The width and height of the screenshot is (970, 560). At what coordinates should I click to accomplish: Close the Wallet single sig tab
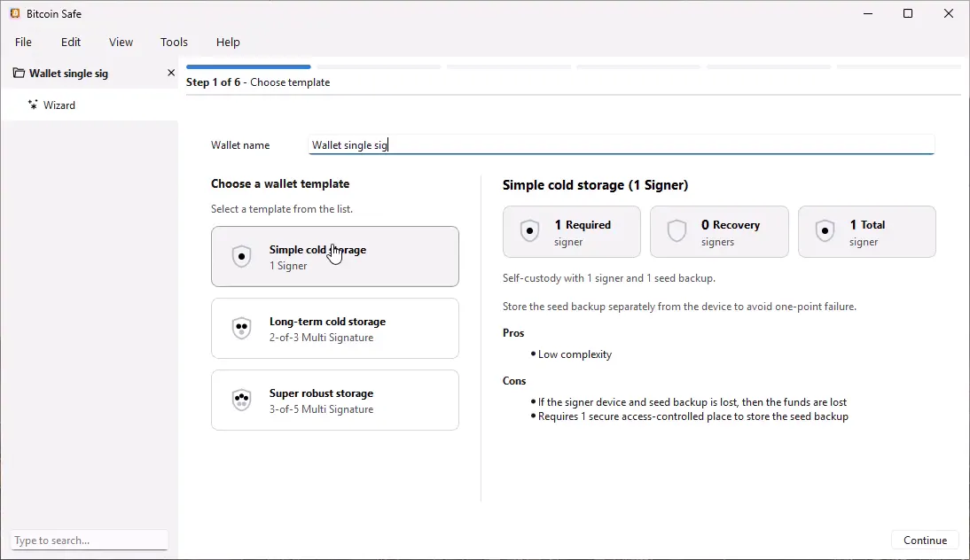171,73
